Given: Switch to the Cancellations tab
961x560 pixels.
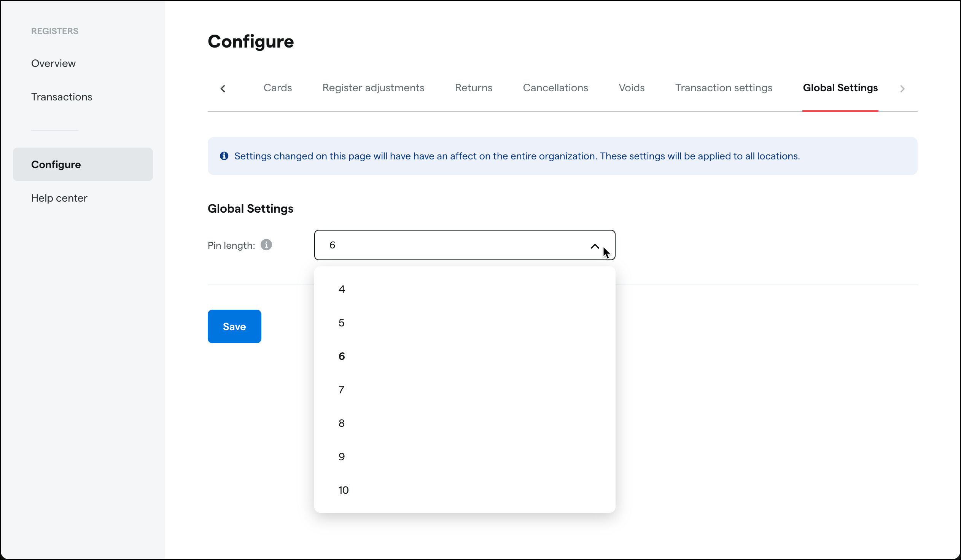Looking at the screenshot, I should pos(555,87).
